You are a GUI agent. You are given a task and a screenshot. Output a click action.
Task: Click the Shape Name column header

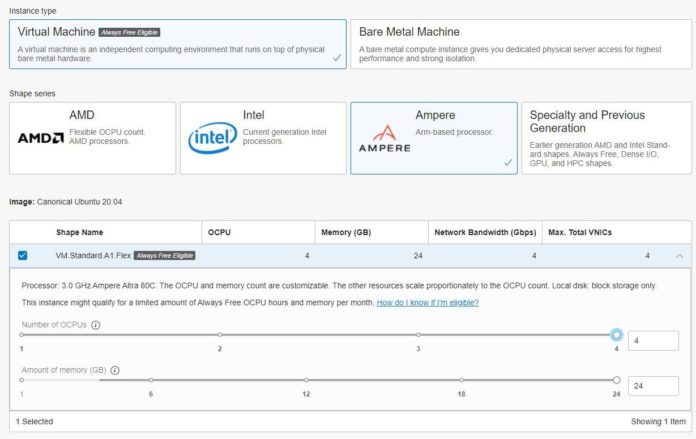pyautogui.click(x=80, y=232)
